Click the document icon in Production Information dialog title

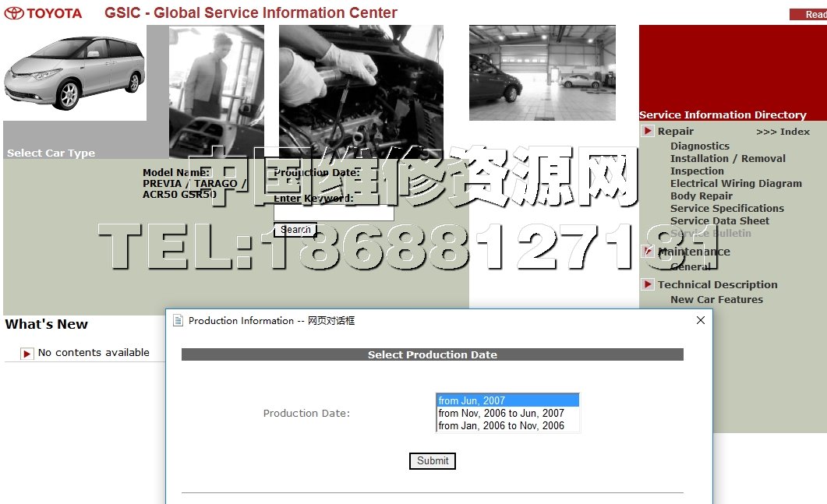(x=178, y=320)
